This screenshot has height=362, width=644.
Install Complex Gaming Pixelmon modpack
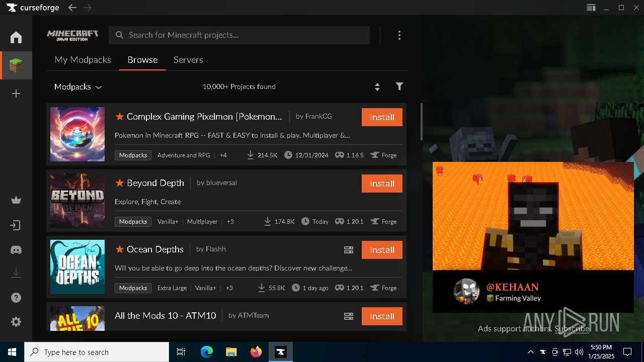point(382,117)
